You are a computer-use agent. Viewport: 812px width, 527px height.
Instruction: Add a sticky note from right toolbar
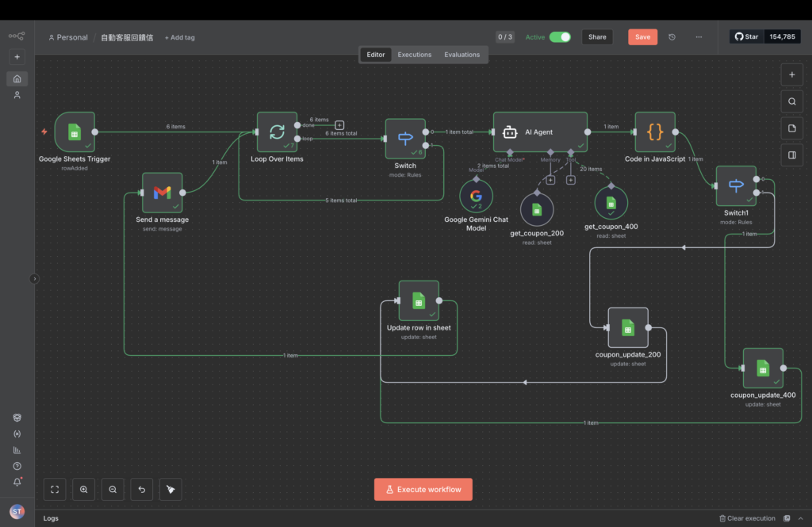click(x=791, y=128)
